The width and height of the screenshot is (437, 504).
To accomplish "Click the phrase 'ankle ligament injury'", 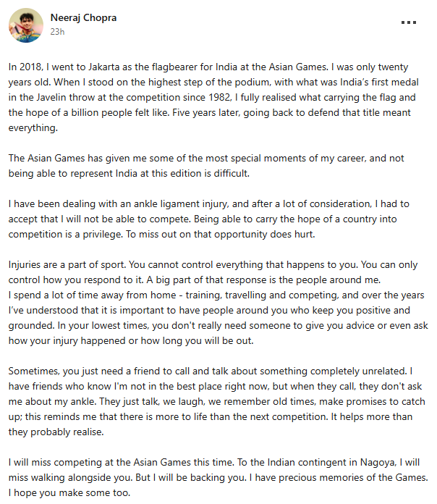I will [x=181, y=204].
